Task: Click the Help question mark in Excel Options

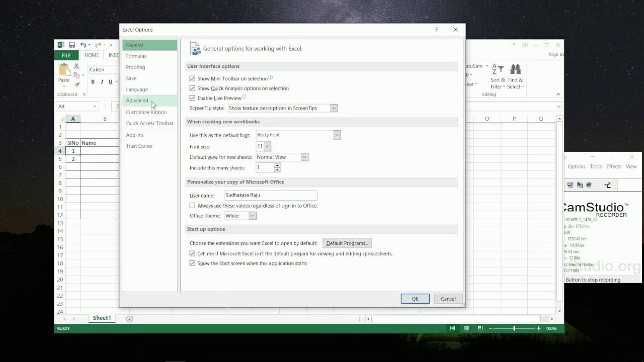Action: (x=436, y=30)
